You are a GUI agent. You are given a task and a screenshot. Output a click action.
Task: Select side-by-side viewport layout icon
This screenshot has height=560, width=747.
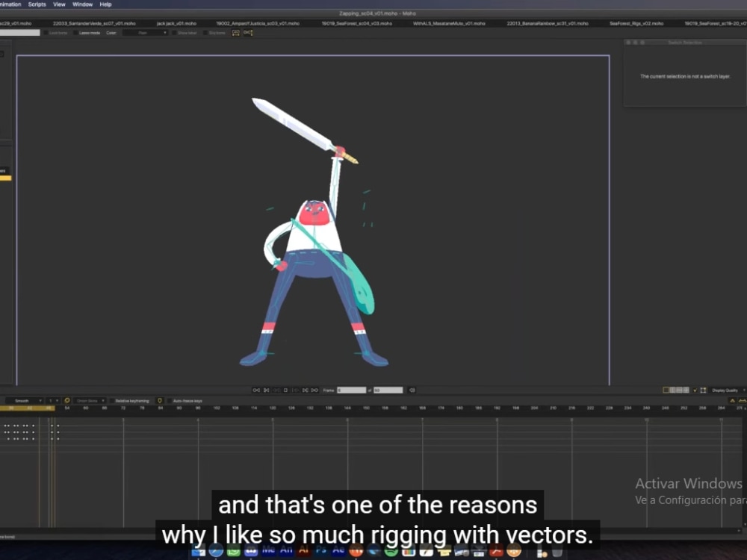(673, 390)
